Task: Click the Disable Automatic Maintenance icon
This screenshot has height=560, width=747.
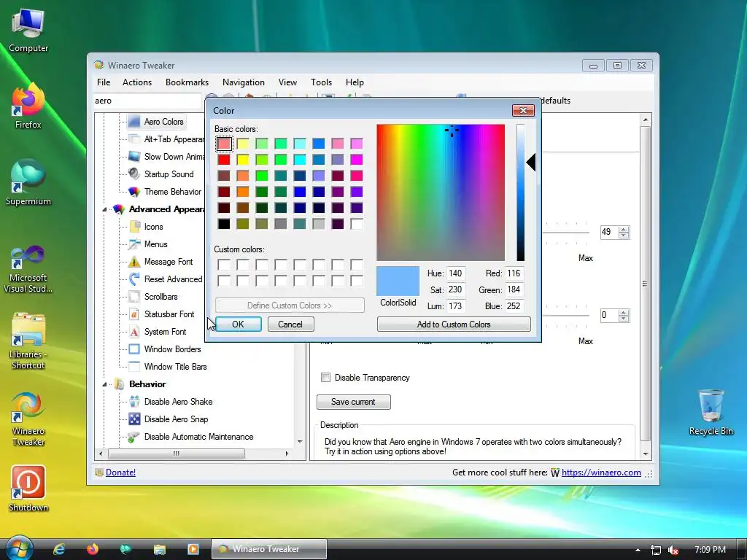Action: 134,437
